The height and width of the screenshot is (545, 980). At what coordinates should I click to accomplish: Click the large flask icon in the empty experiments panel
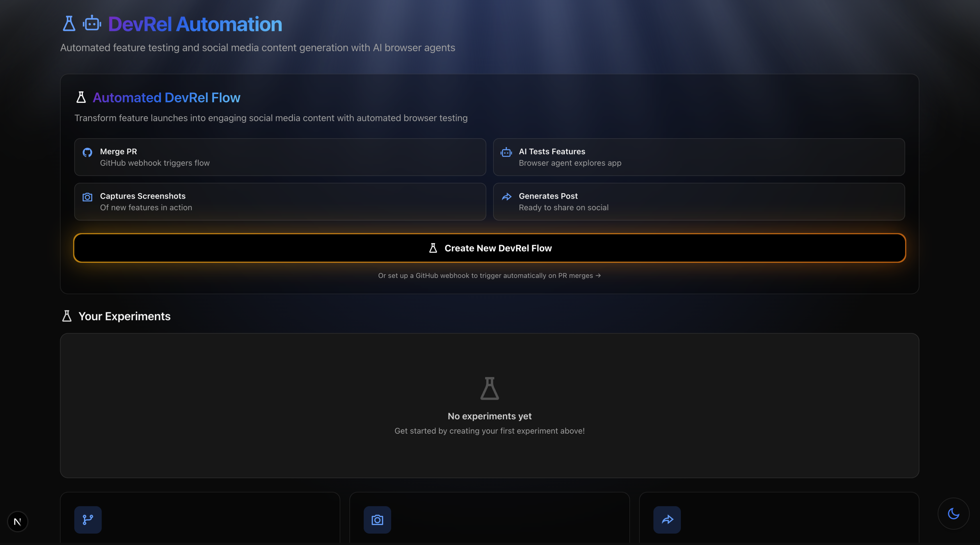[x=489, y=389]
